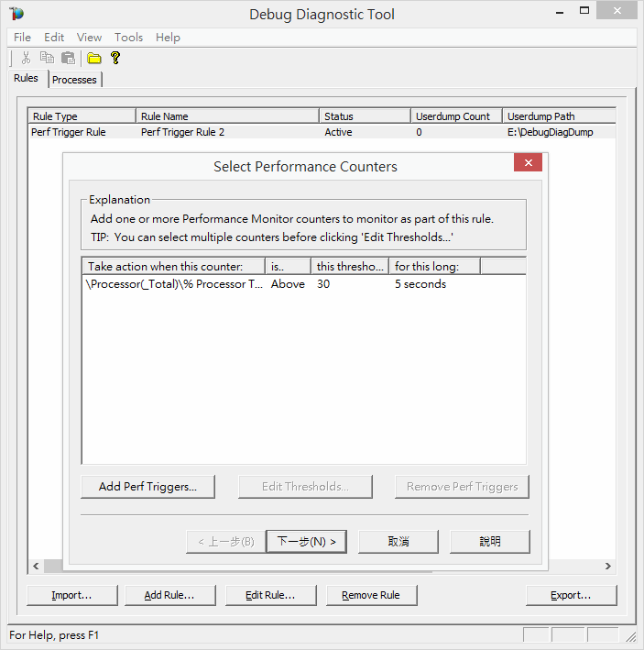Click the 取消 cancel button

[398, 542]
